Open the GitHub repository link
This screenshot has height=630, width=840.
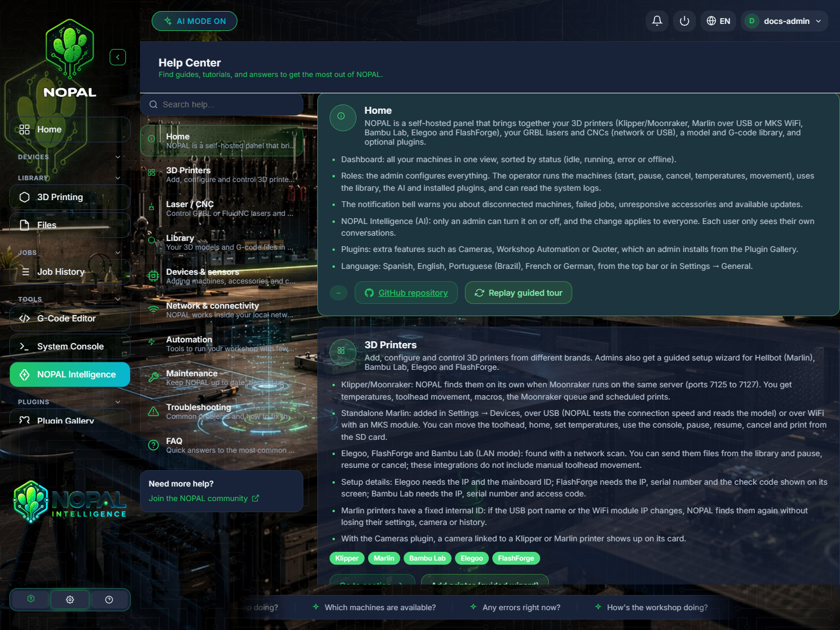click(x=406, y=293)
